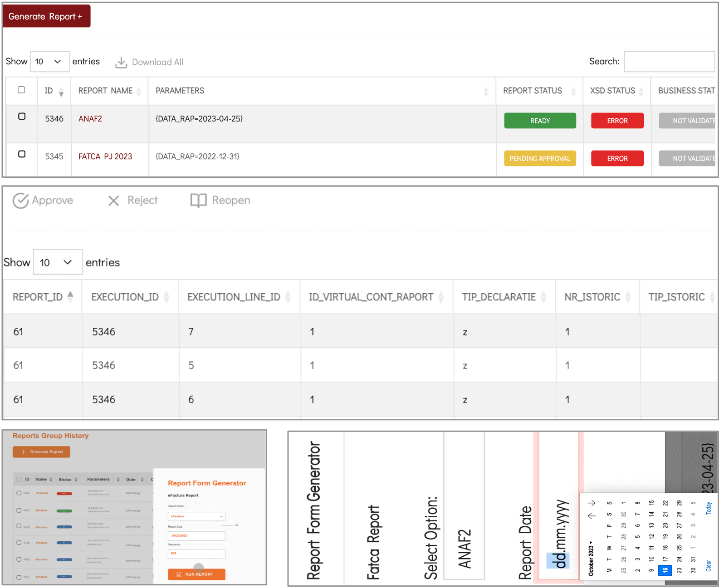719x588 pixels.
Task: Open second table Show entries dropdown
Action: tap(58, 262)
